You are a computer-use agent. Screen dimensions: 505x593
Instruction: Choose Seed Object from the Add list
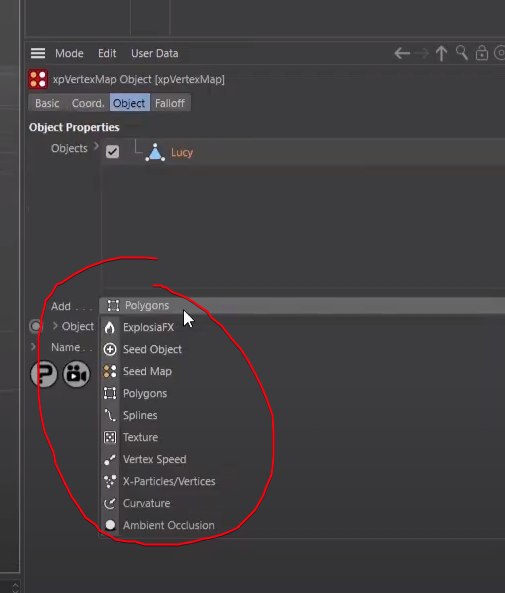click(x=152, y=349)
